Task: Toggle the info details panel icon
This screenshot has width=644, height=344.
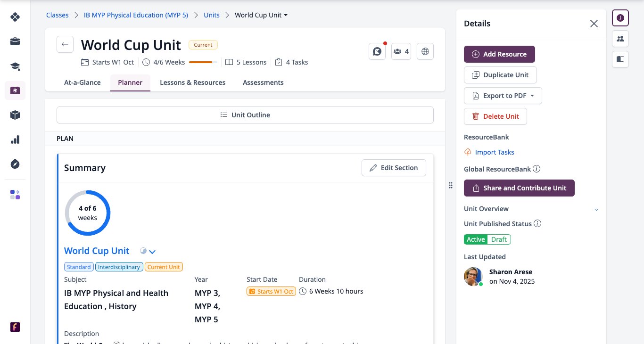Action: click(x=620, y=18)
